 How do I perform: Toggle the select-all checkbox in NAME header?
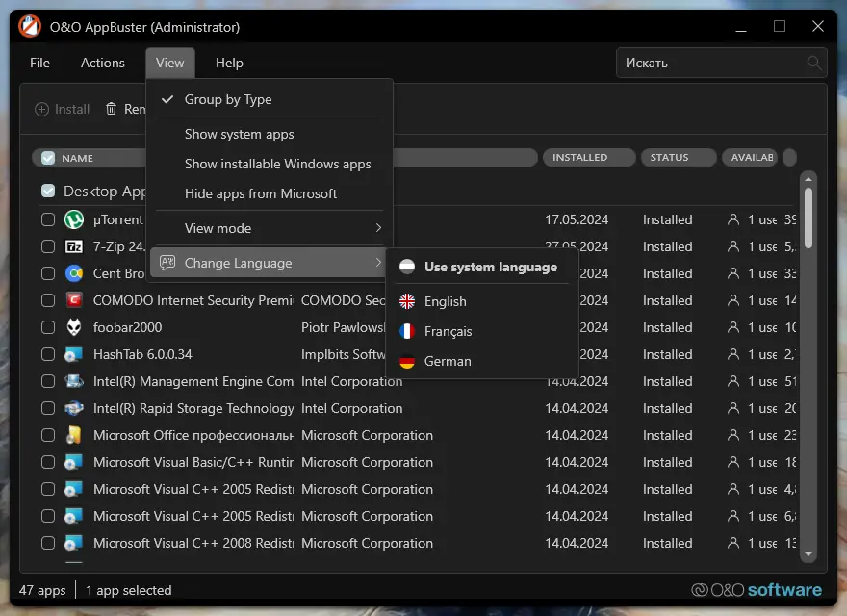click(48, 158)
